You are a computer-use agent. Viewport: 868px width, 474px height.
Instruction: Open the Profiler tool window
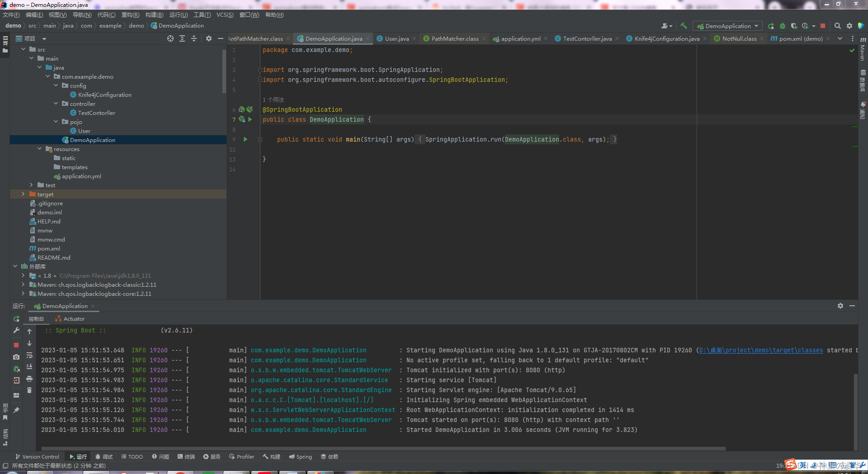point(242,457)
